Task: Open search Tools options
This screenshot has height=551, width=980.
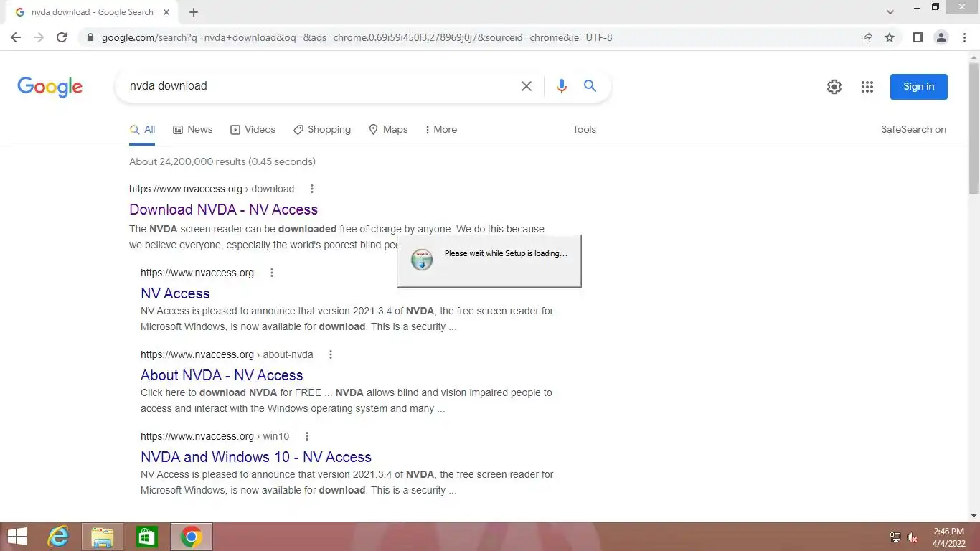Action: coord(584,130)
